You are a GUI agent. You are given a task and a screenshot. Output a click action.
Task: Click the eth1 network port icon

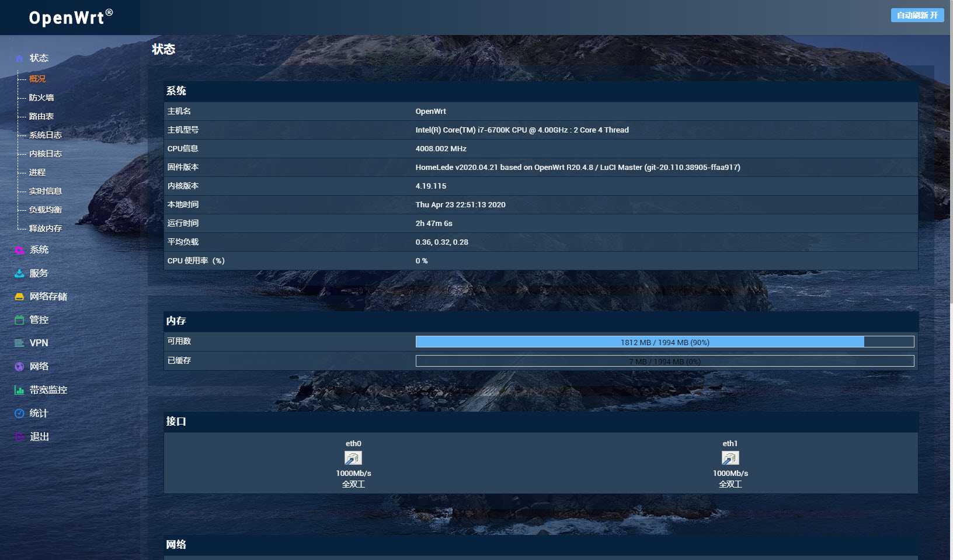click(x=730, y=458)
